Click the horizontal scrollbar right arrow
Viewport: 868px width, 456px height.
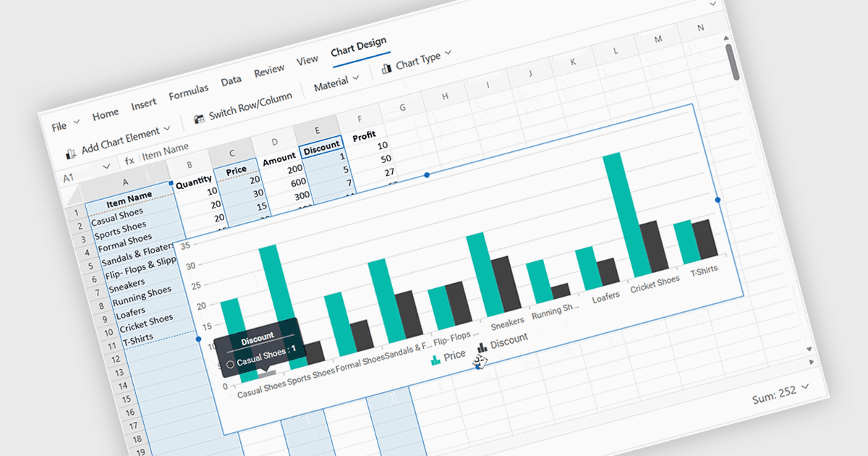click(812, 361)
